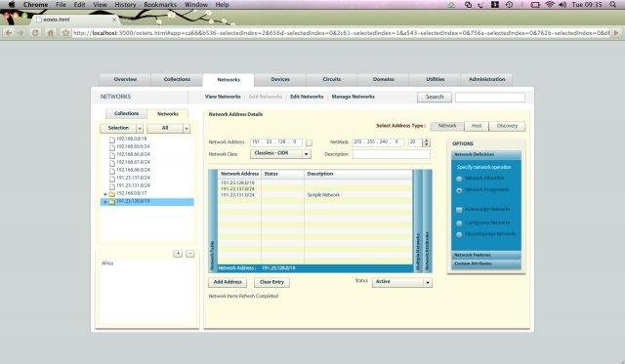The image size is (625, 364).
Task: Click the plus button above Africa list
Action: click(178, 254)
